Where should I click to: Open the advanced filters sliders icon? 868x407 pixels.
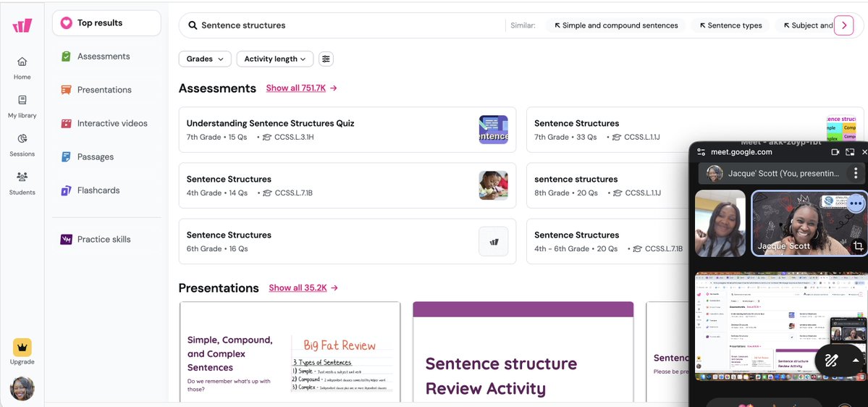[326, 59]
